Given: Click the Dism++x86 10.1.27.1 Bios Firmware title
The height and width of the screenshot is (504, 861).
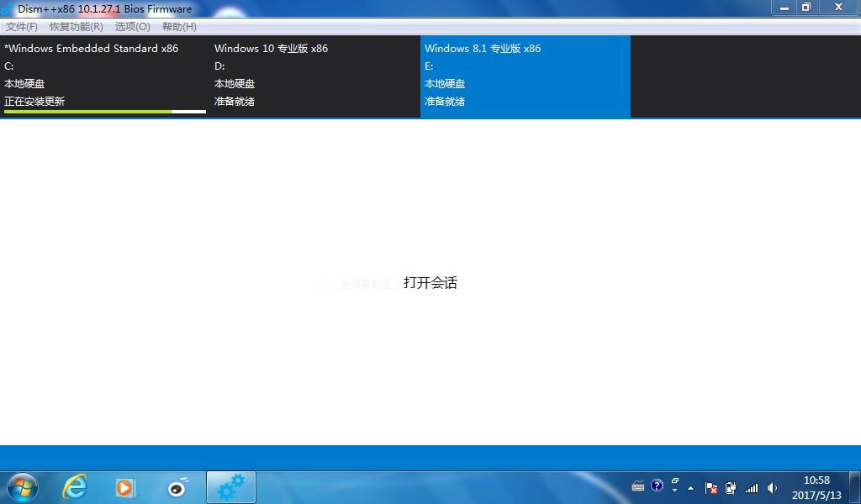Looking at the screenshot, I should pyautogui.click(x=105, y=8).
